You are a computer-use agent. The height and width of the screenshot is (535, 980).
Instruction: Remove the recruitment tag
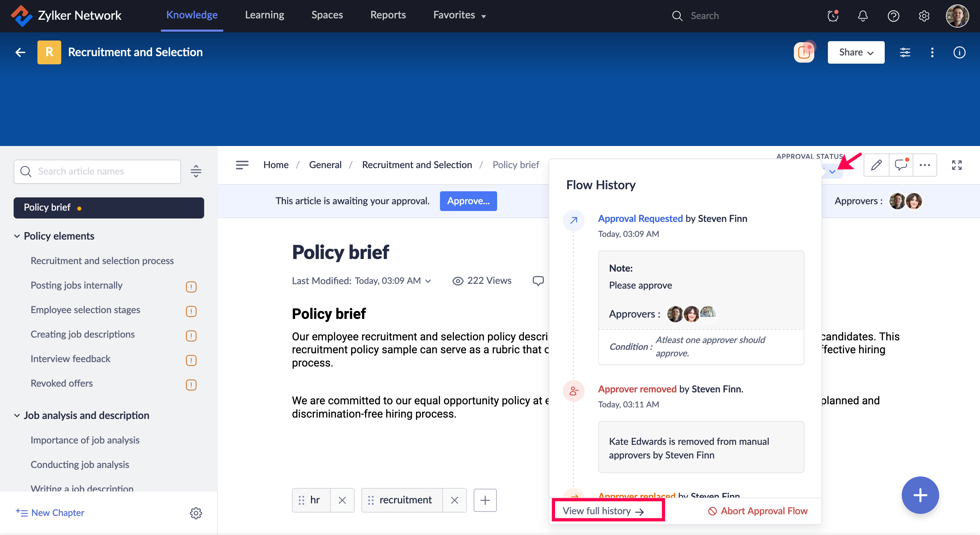pyautogui.click(x=454, y=500)
